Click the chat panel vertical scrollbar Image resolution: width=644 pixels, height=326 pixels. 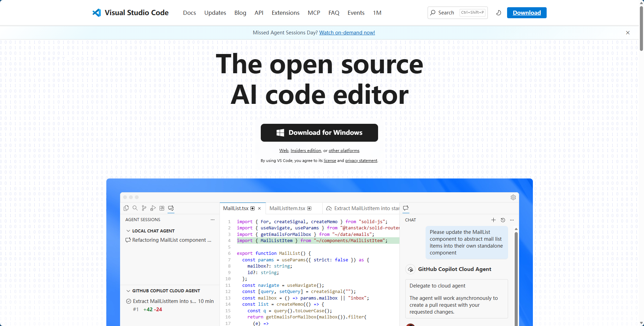516,275
